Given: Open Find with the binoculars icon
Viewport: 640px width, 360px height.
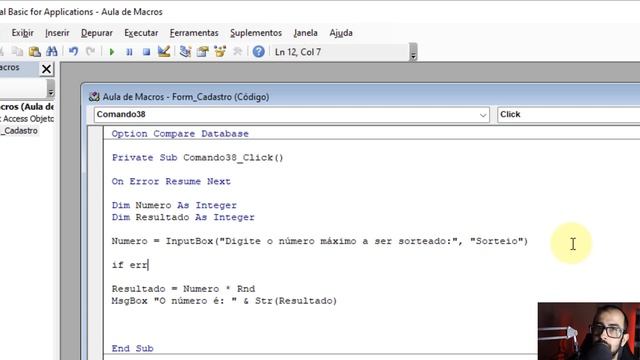Looking at the screenshot, I should pos(52,52).
